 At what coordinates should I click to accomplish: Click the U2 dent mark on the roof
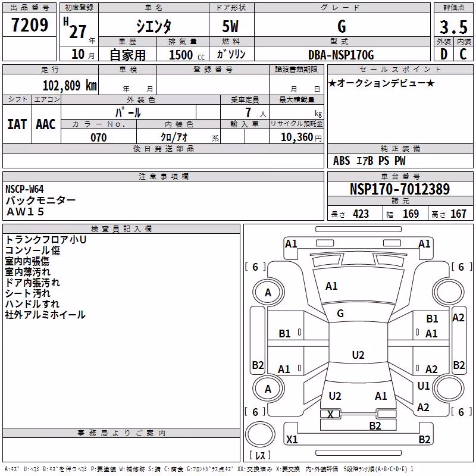point(358,355)
